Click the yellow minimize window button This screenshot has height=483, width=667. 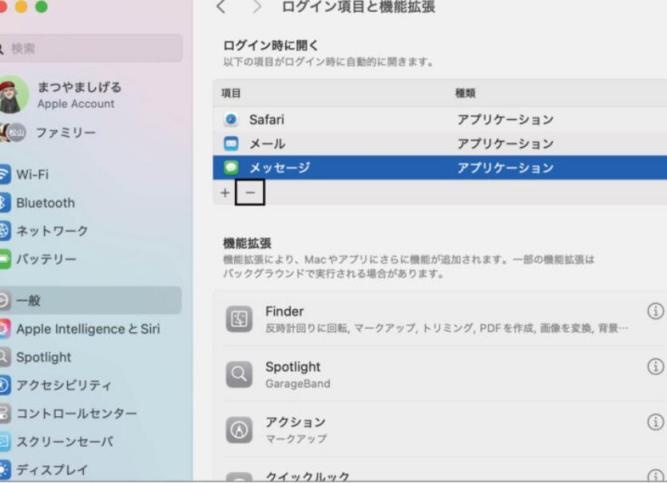click(x=21, y=6)
